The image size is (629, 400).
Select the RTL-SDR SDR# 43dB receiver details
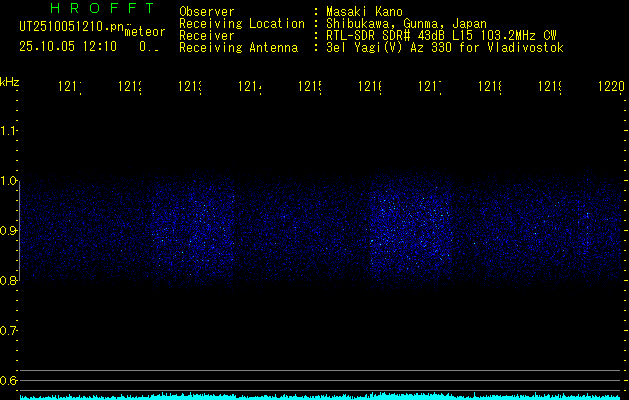[x=441, y=36]
